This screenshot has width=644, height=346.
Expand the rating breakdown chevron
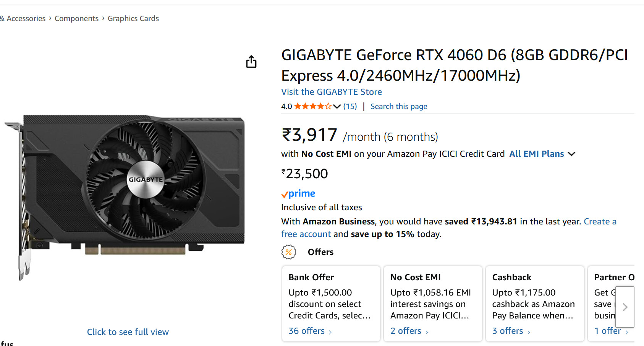337,107
